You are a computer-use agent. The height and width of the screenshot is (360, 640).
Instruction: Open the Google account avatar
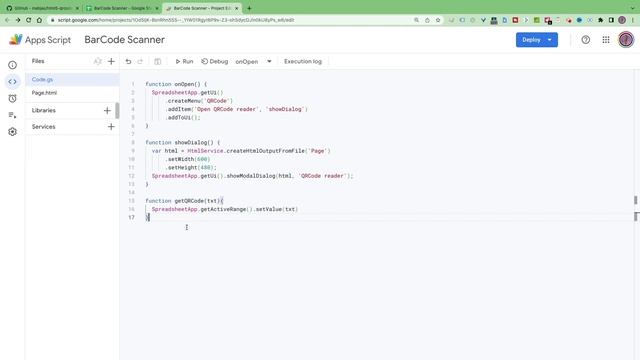point(626,40)
